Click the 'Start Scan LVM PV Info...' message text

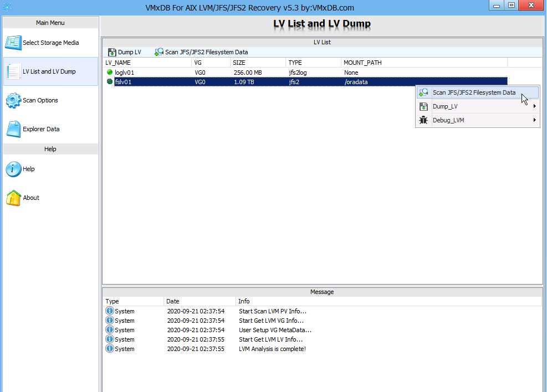click(x=273, y=311)
